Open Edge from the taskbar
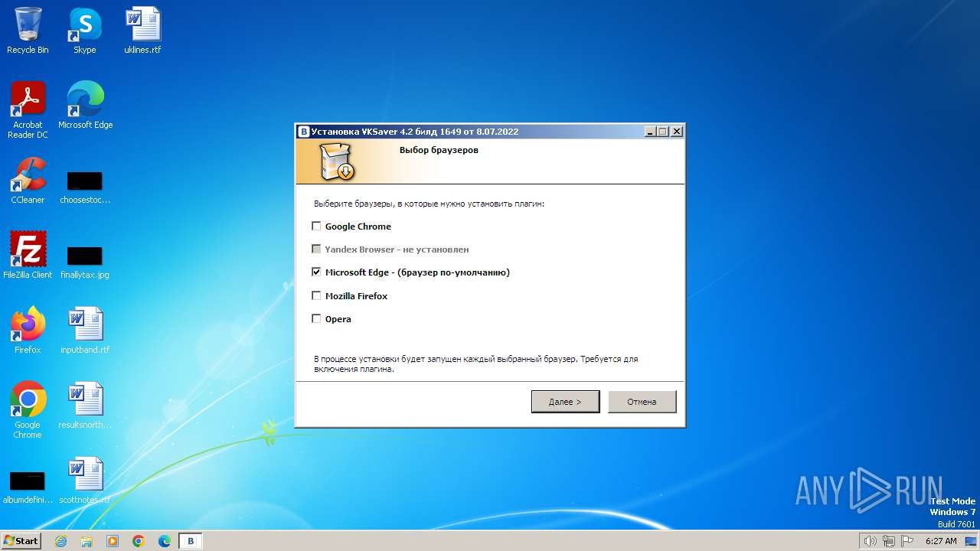The height and width of the screenshot is (551, 980). 165,541
